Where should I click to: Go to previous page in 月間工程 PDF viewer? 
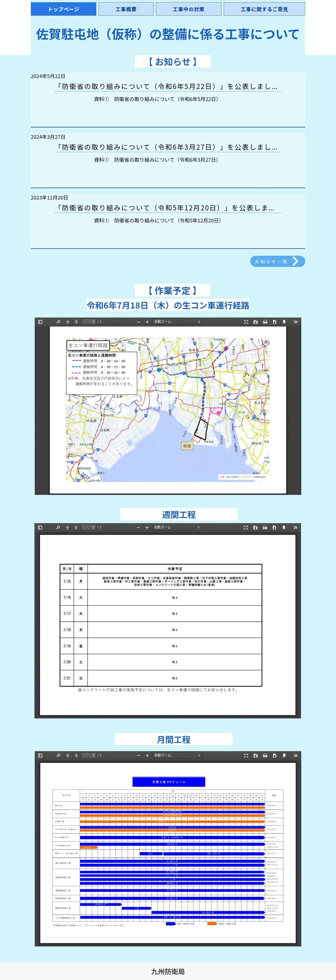pyautogui.click(x=68, y=756)
